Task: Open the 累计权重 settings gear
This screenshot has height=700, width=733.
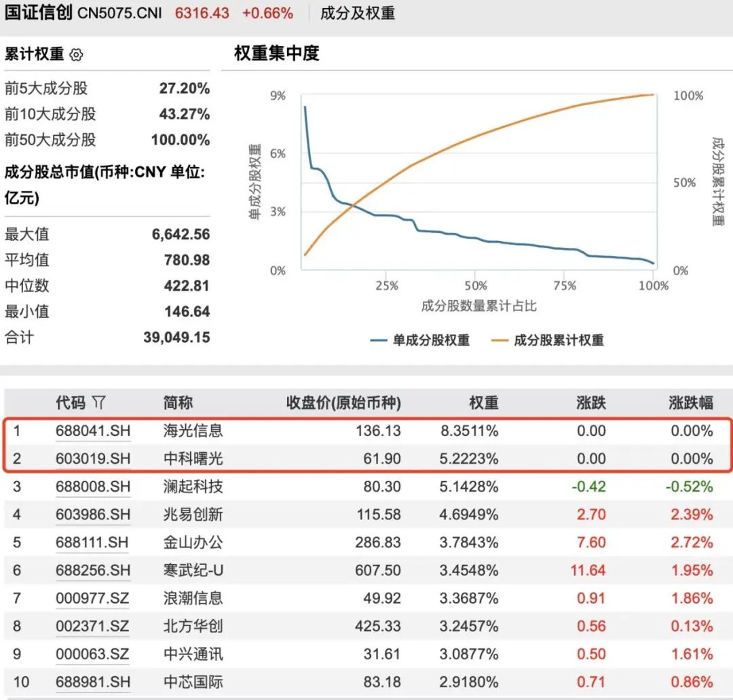Action: click(x=77, y=54)
